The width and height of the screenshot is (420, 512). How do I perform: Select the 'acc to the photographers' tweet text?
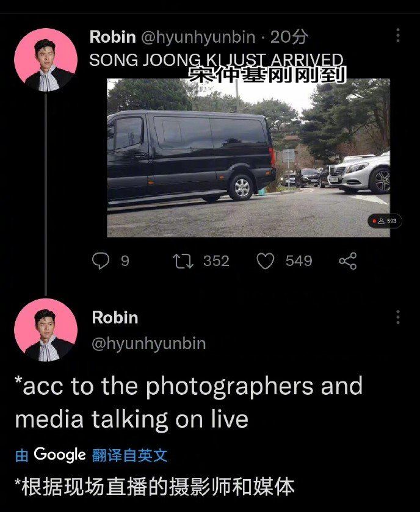tap(189, 403)
